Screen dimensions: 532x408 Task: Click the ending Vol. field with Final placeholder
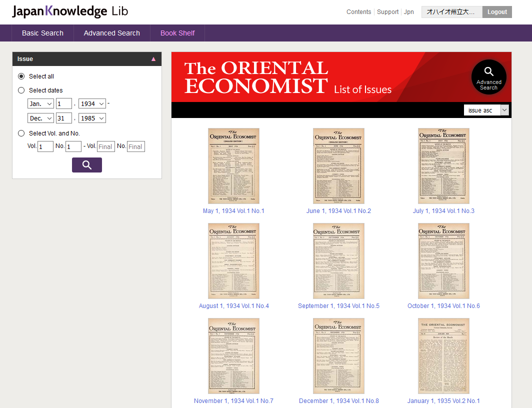106,146
